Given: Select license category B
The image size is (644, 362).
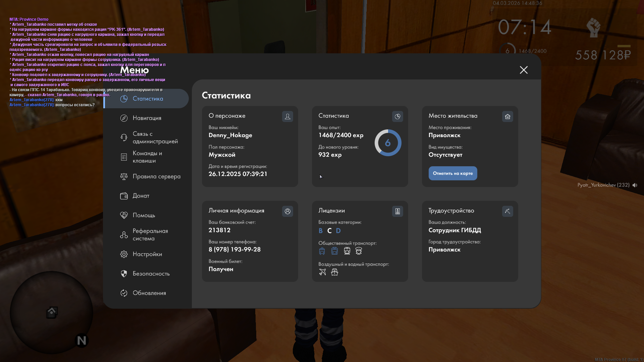Looking at the screenshot, I should pos(321,231).
